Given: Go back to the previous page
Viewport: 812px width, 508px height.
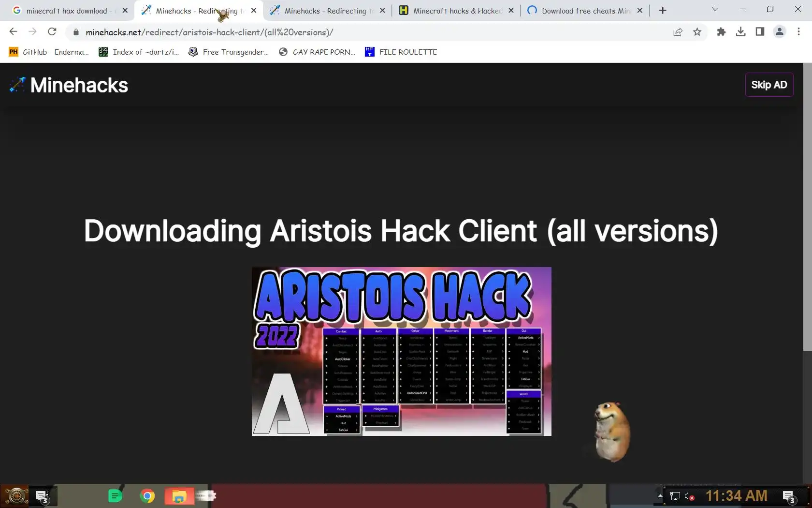Looking at the screenshot, I should point(13,32).
